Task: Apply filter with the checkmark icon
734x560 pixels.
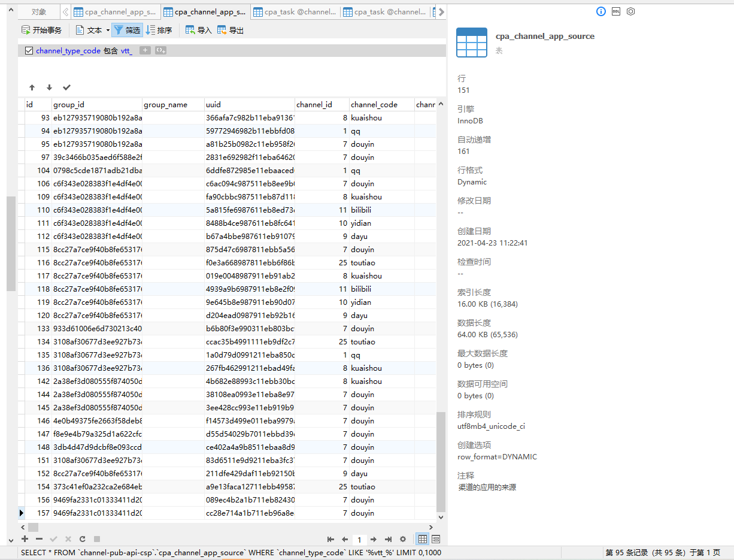Action: coord(66,87)
